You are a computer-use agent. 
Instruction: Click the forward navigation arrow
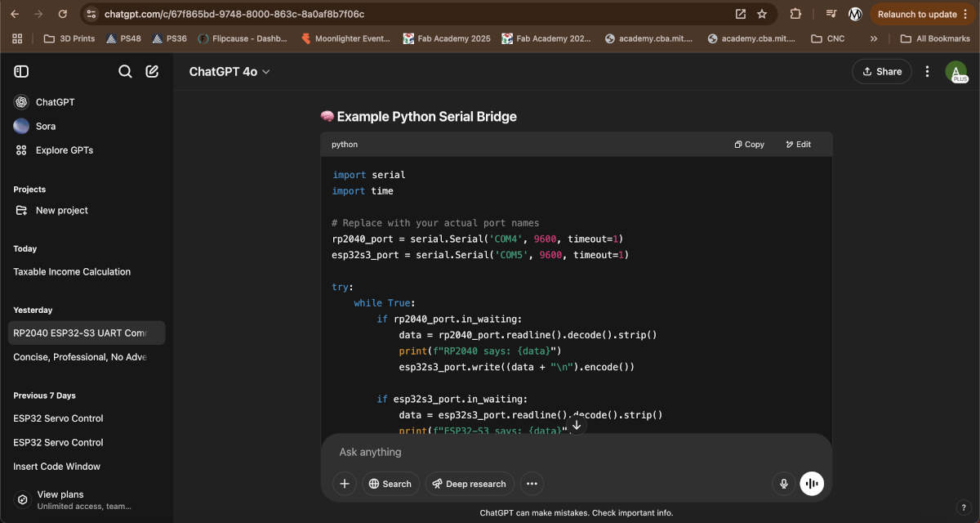tap(38, 14)
